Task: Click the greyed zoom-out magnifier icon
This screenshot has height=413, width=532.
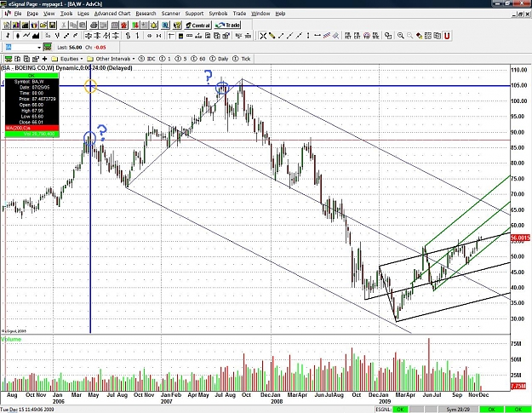Action: coord(410,36)
